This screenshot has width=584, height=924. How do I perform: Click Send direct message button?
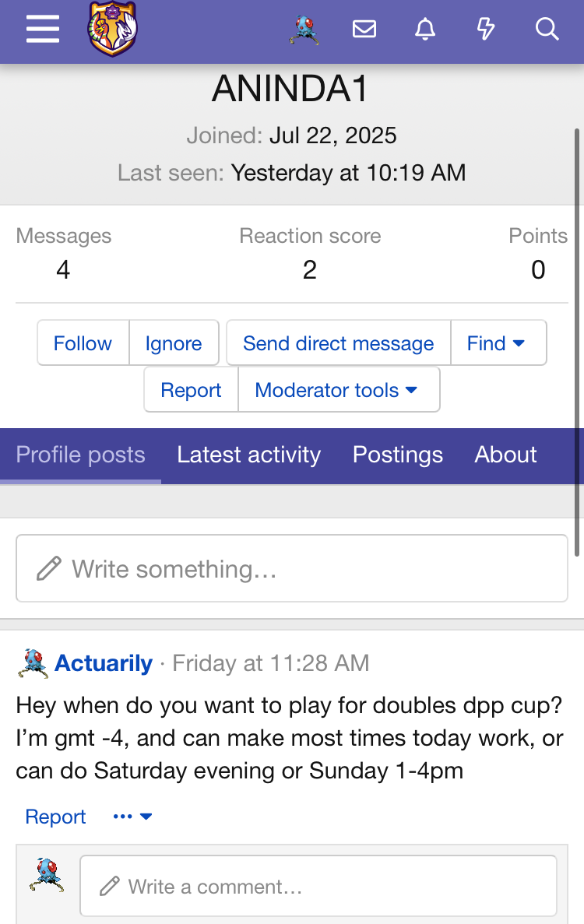coord(339,343)
